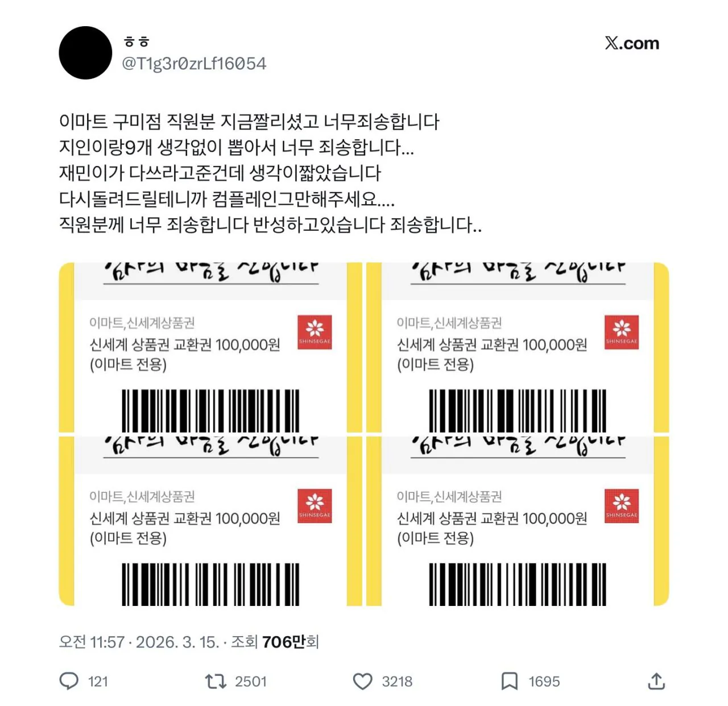Open the top-right gift voucher image

tap(518, 347)
